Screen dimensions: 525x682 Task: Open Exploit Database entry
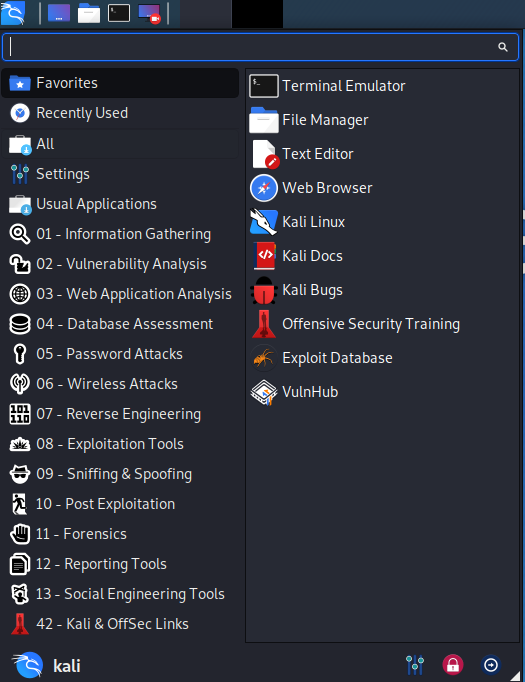(382, 358)
